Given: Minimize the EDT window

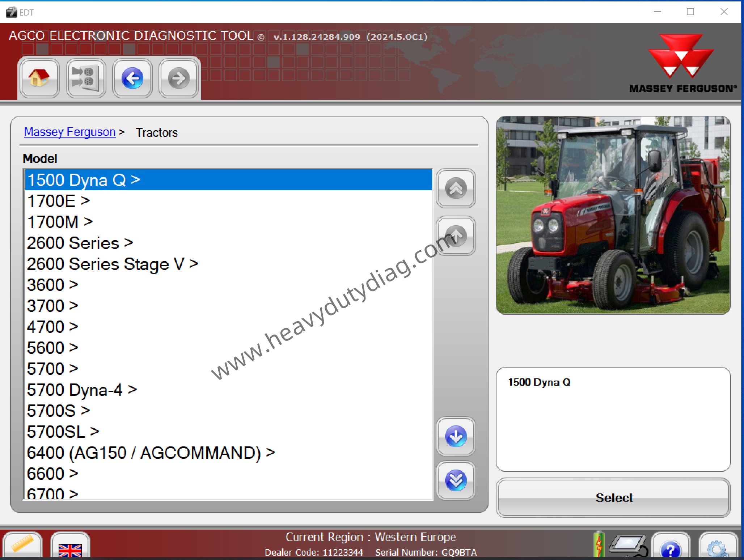Looking at the screenshot, I should click(658, 12).
